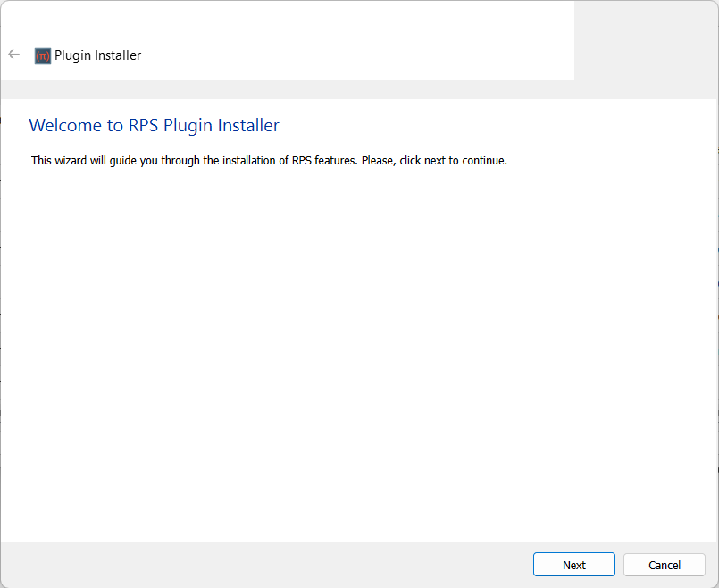Click the back arrow in the header
This screenshot has width=719, height=588.
click(x=13, y=55)
